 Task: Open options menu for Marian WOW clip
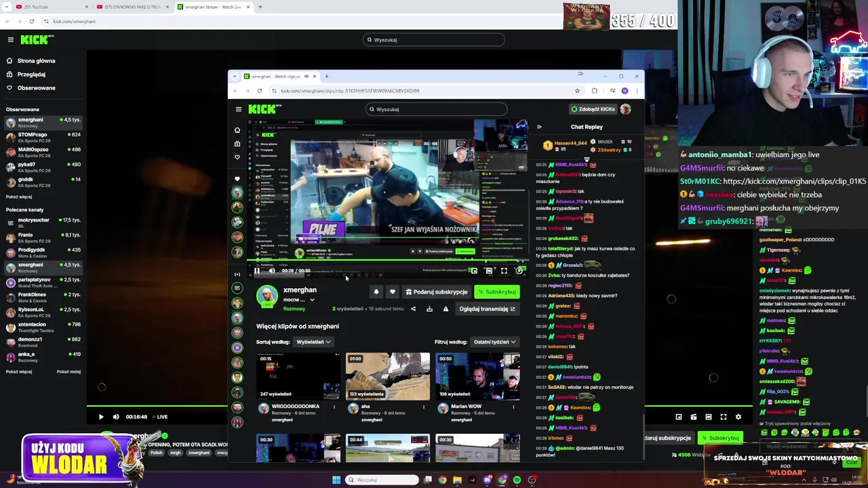point(513,407)
